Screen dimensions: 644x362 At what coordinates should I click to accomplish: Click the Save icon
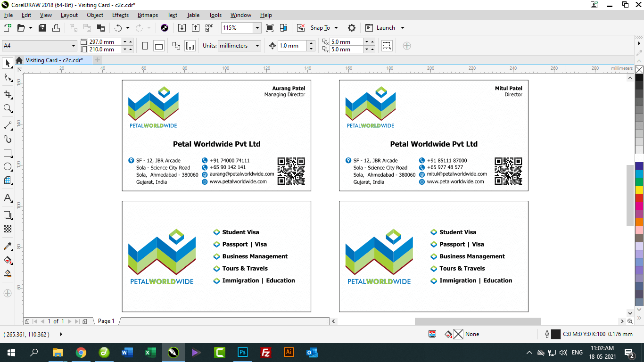[x=42, y=28]
